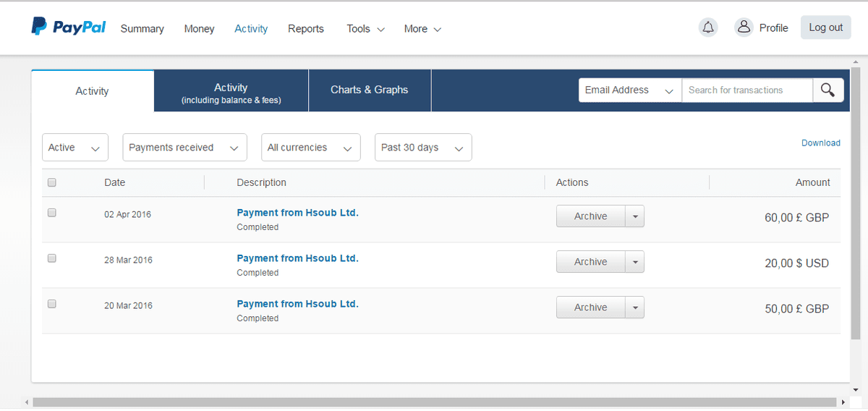Click the Log out button
The image size is (868, 411).
pos(826,27)
